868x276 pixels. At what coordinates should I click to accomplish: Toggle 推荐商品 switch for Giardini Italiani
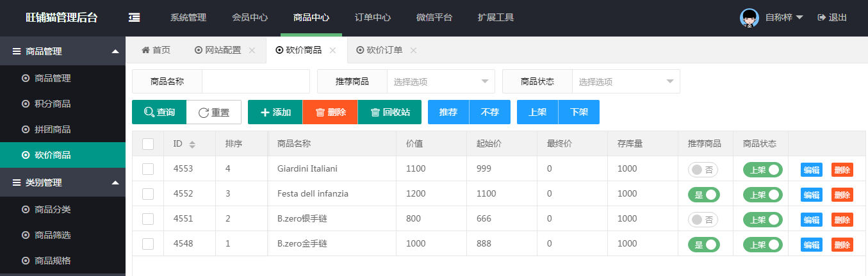pyautogui.click(x=703, y=170)
